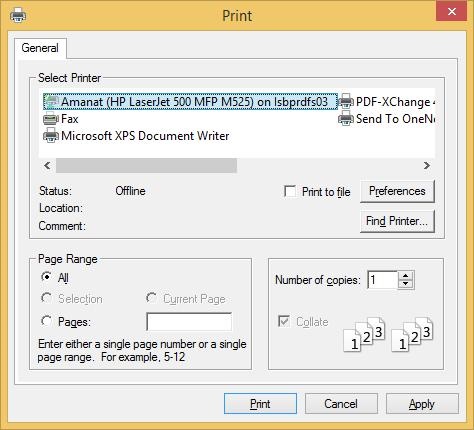Pick the PDF-XChange printer icon

tap(346, 101)
